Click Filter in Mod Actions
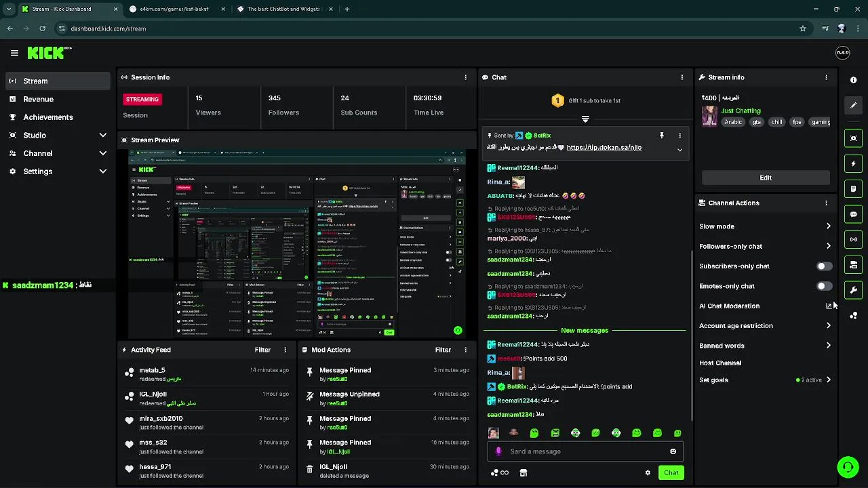Viewport: 868px width, 488px height. pyautogui.click(x=443, y=350)
